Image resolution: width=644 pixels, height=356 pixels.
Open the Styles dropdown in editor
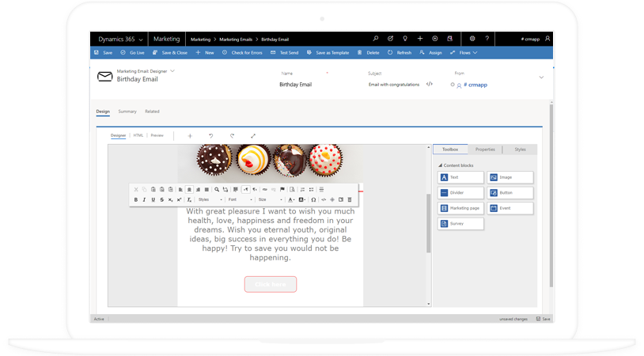click(210, 199)
